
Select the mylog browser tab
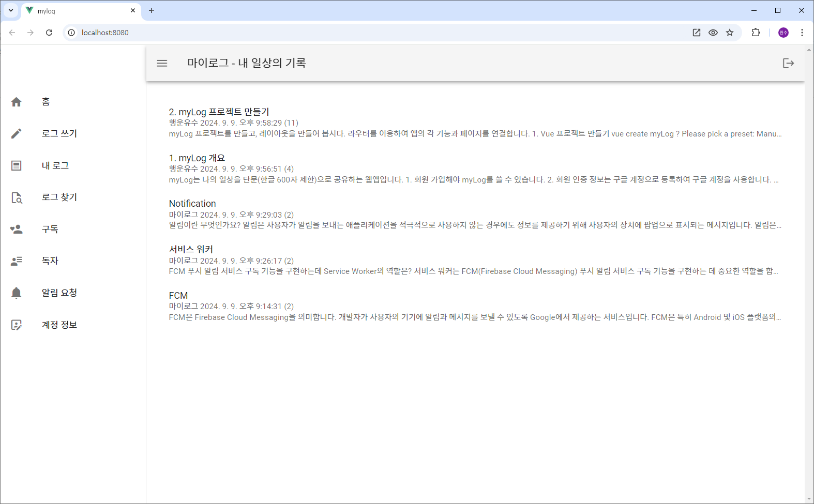point(81,10)
